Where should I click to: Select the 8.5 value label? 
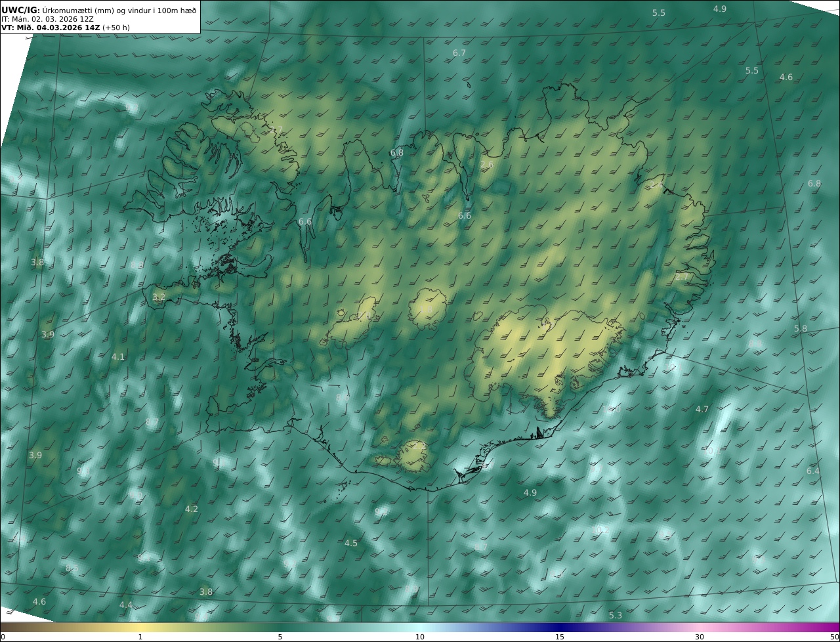tap(72, 568)
